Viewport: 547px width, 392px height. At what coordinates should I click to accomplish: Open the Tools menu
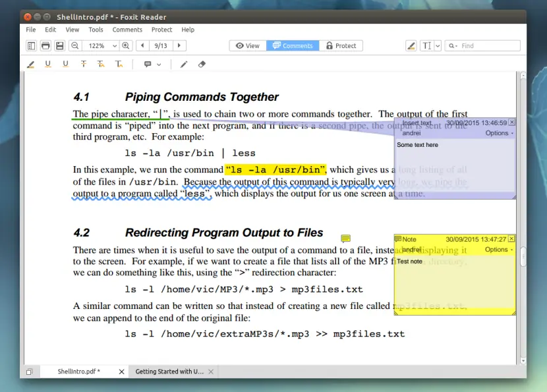tap(96, 30)
